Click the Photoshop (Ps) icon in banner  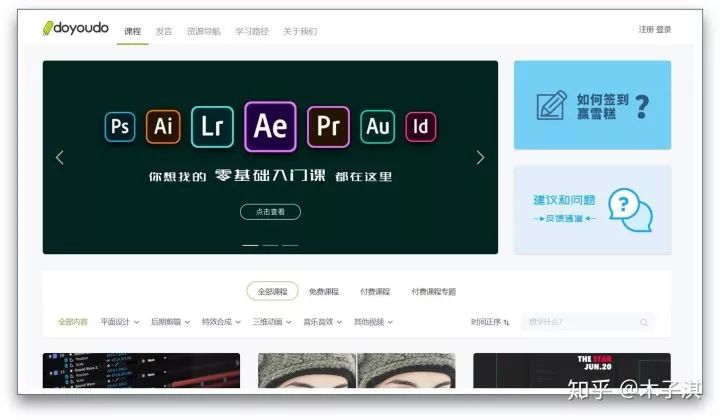120,127
